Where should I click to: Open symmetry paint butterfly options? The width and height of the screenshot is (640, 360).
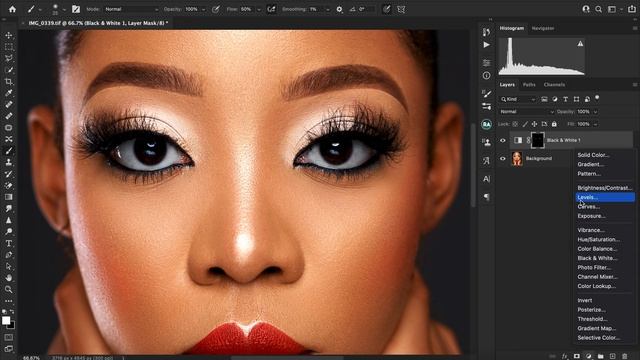tap(401, 9)
